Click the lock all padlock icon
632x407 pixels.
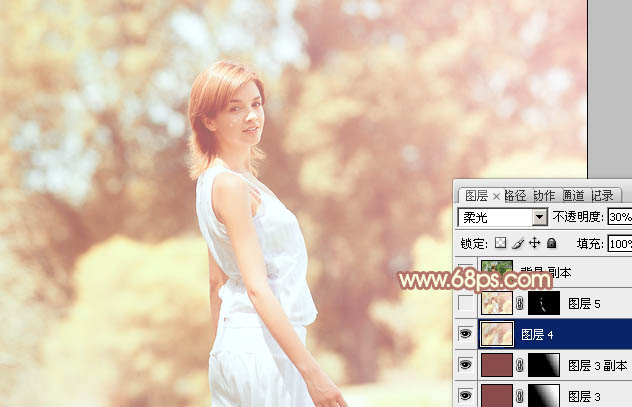point(551,243)
